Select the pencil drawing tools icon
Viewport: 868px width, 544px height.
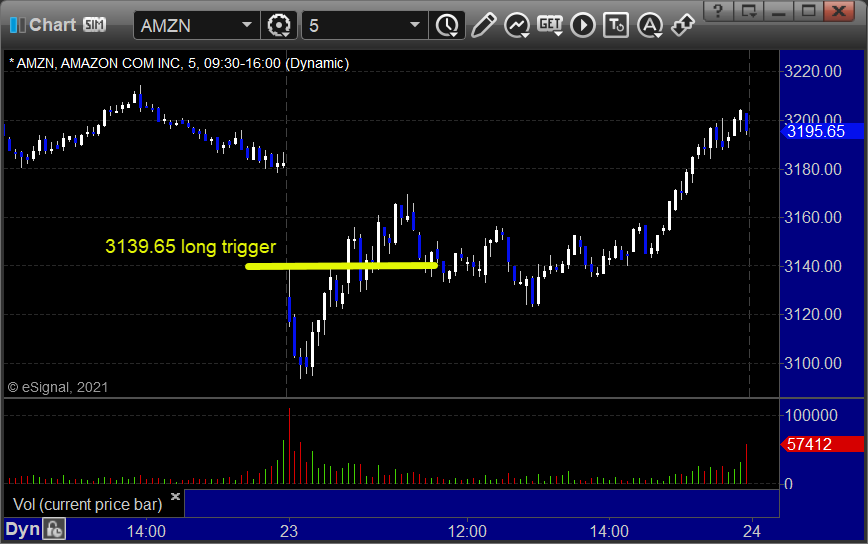(x=483, y=25)
